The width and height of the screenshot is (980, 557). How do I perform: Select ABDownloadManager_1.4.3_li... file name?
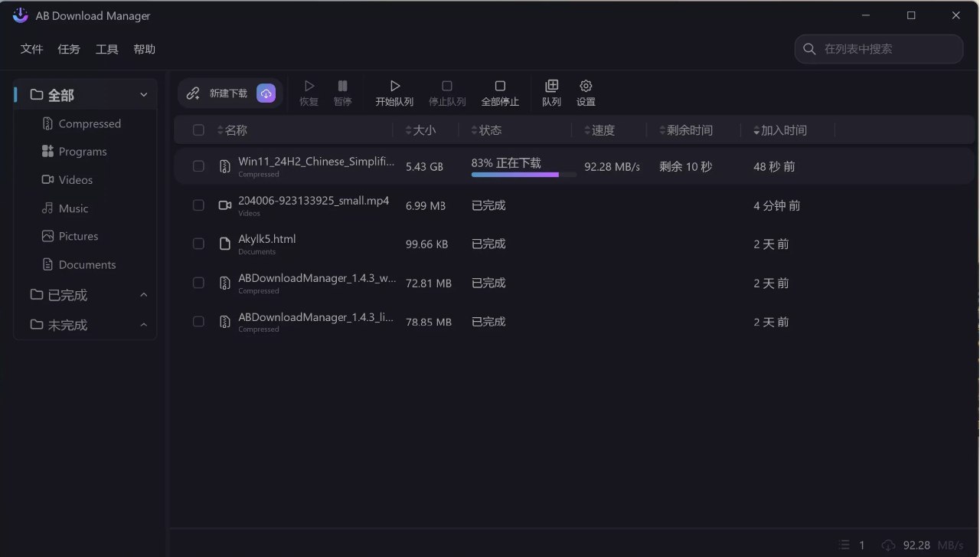point(316,317)
